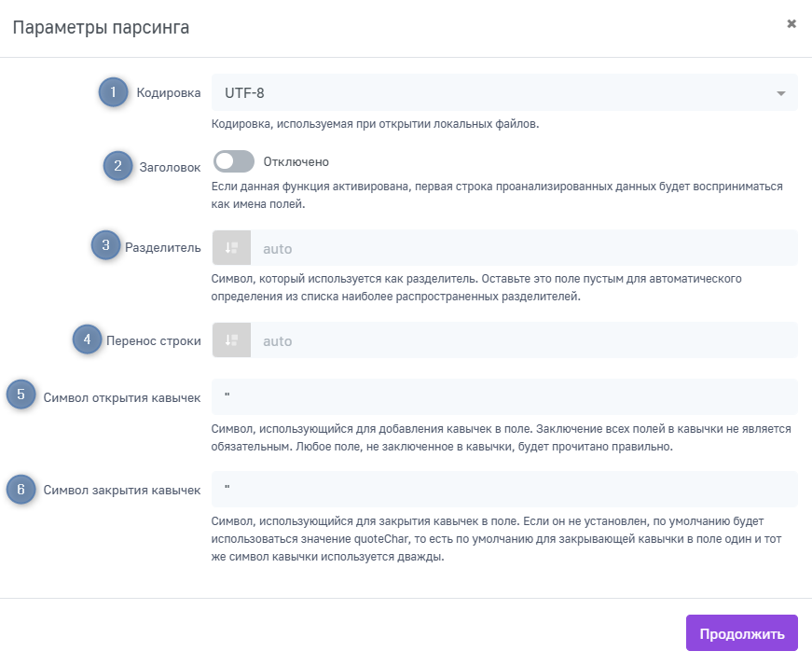
Task: Click the list icon beside Разделитель field
Action: (231, 248)
